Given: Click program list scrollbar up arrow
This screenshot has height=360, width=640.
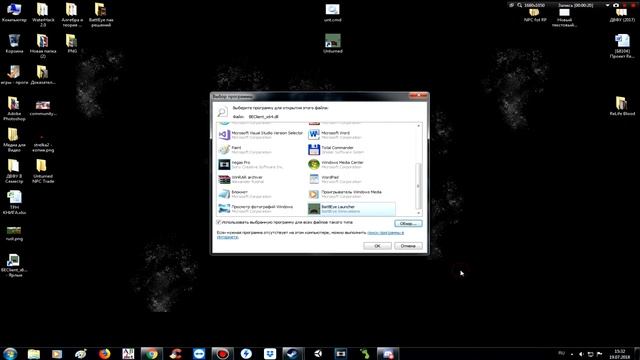Looking at the screenshot, I should (418, 126).
